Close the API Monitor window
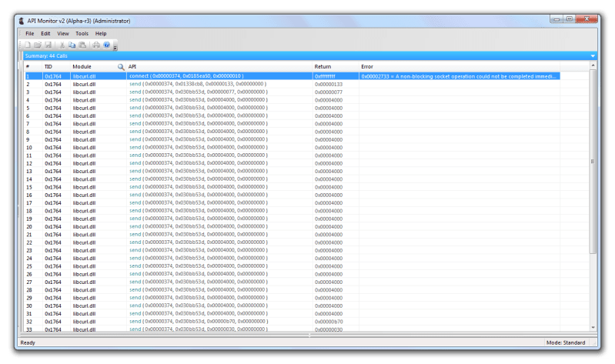 coord(587,19)
